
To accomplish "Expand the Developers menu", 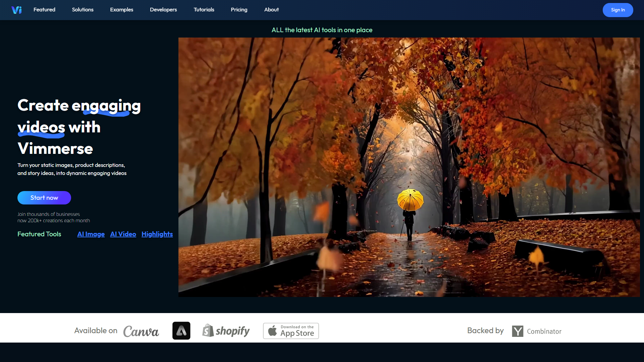I will coord(163,10).
